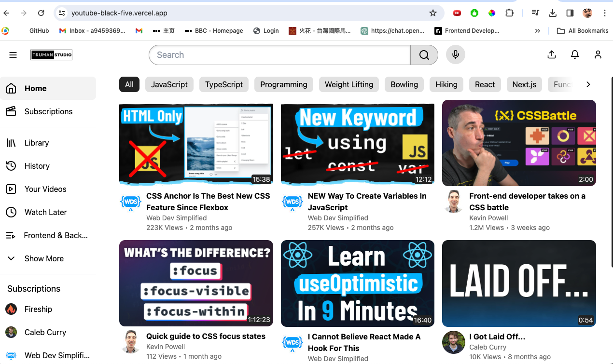Open Watch Later in the sidebar

tap(45, 212)
